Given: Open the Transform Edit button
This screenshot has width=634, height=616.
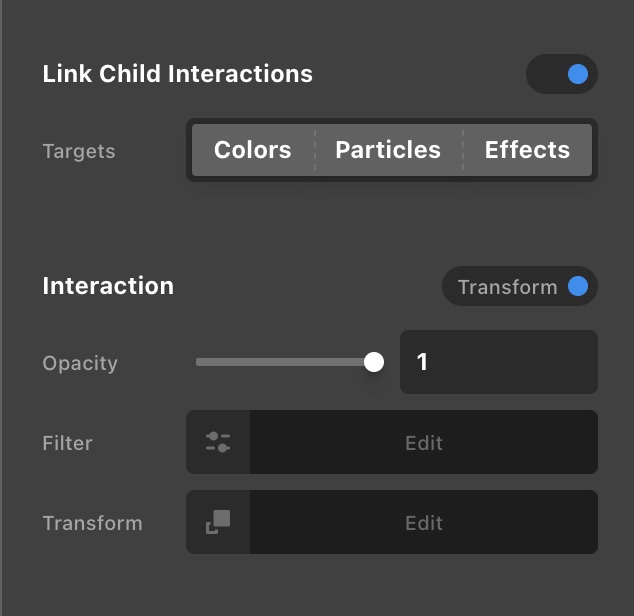Looking at the screenshot, I should coord(424,522).
